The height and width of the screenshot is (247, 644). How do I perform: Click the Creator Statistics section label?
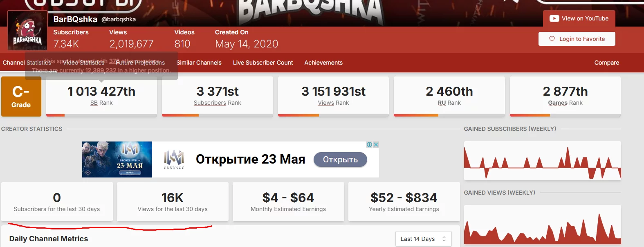click(x=32, y=129)
